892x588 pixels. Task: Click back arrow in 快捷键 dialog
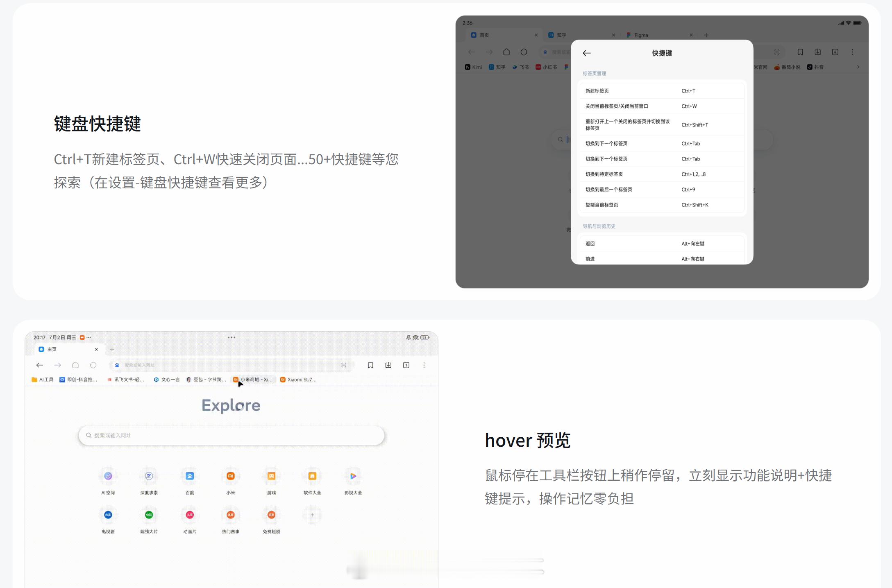(x=587, y=53)
